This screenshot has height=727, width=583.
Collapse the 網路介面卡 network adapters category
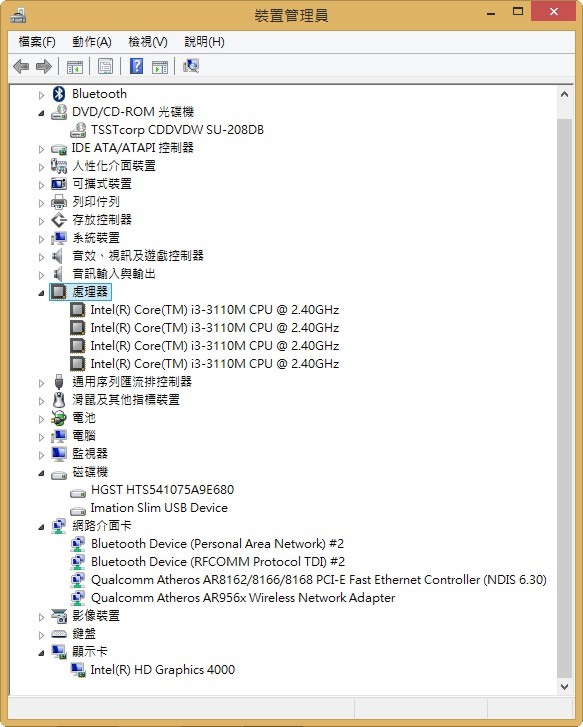pyautogui.click(x=41, y=527)
